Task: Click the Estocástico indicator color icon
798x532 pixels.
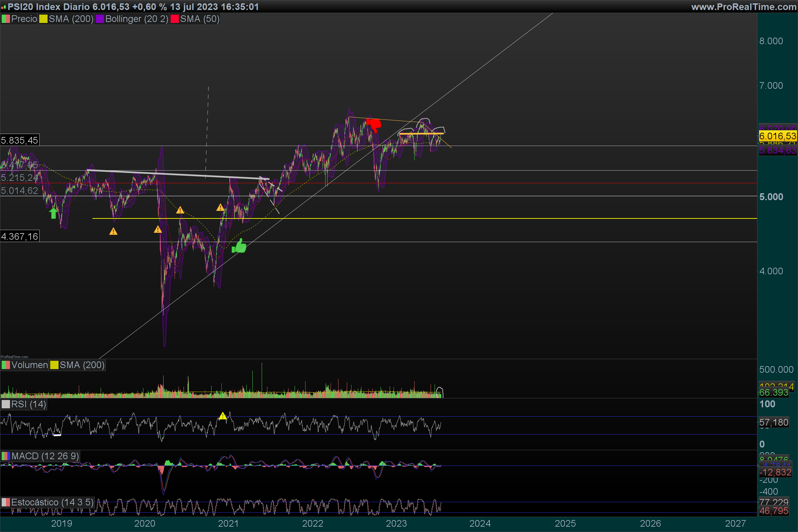Action: (5, 502)
